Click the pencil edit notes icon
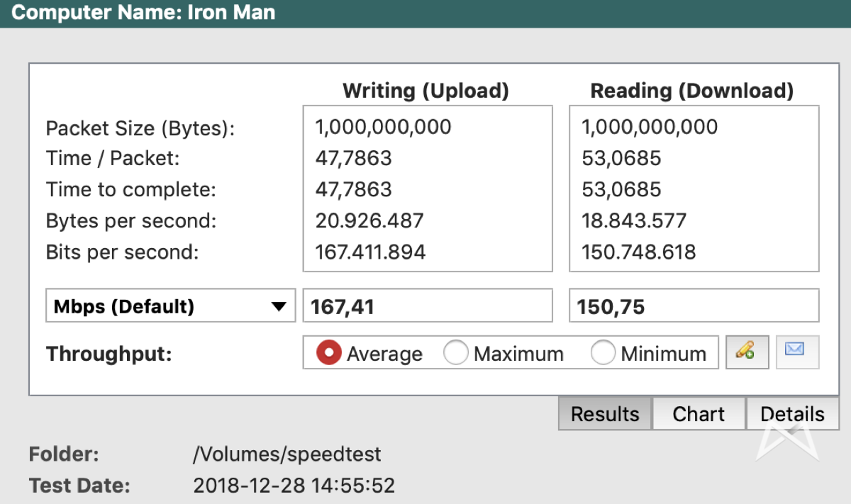The width and height of the screenshot is (851, 504). tap(747, 352)
